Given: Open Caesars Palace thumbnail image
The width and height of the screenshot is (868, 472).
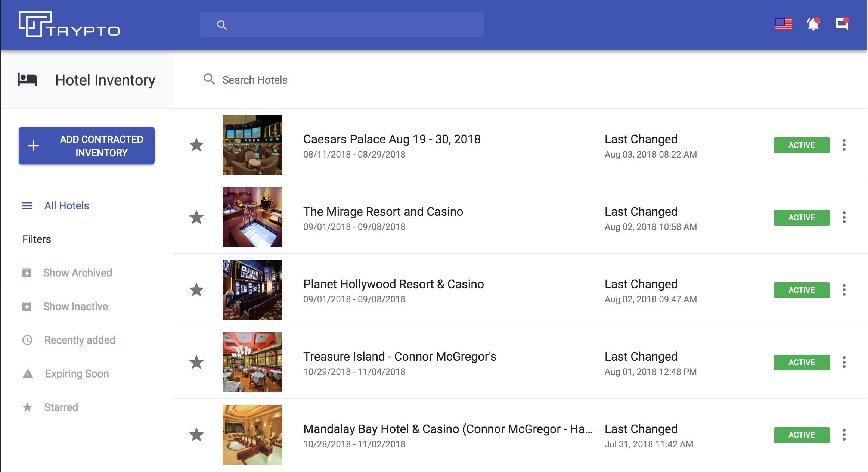Looking at the screenshot, I should click(252, 145).
